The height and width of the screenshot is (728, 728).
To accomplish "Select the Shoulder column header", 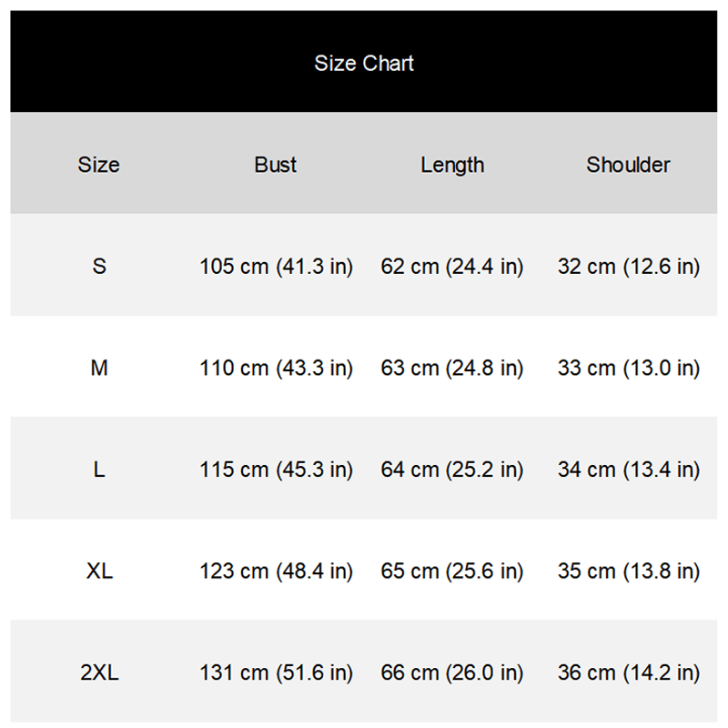I will tap(628, 165).
